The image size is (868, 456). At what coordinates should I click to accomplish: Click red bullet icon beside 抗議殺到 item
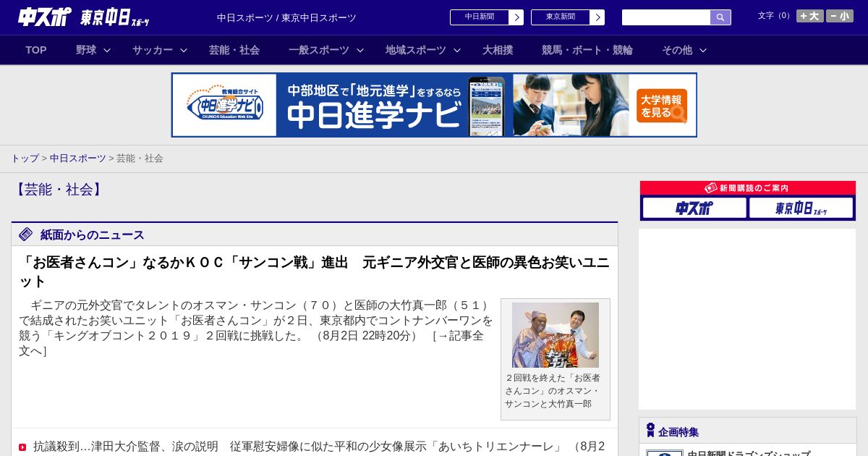pos(22,447)
